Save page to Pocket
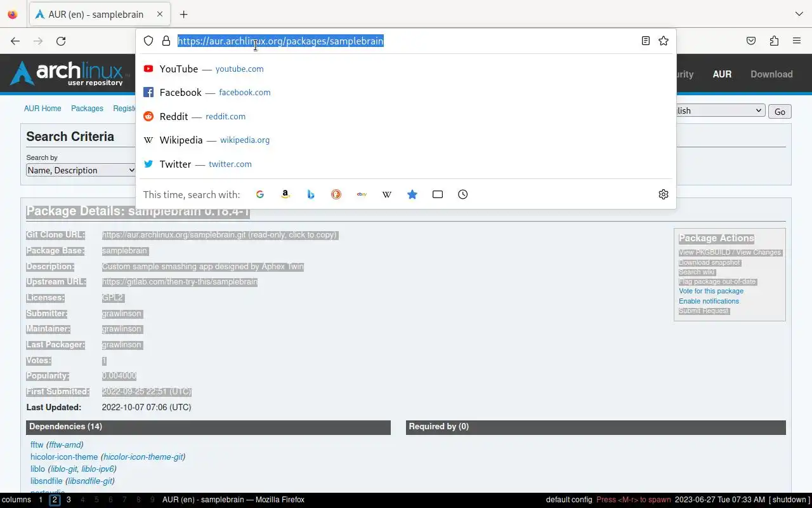 tap(751, 41)
